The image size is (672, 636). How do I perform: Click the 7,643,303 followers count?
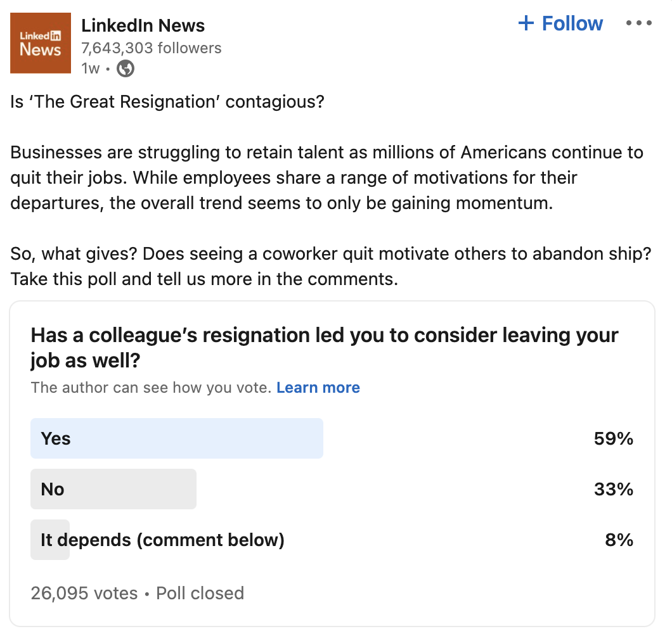(152, 48)
